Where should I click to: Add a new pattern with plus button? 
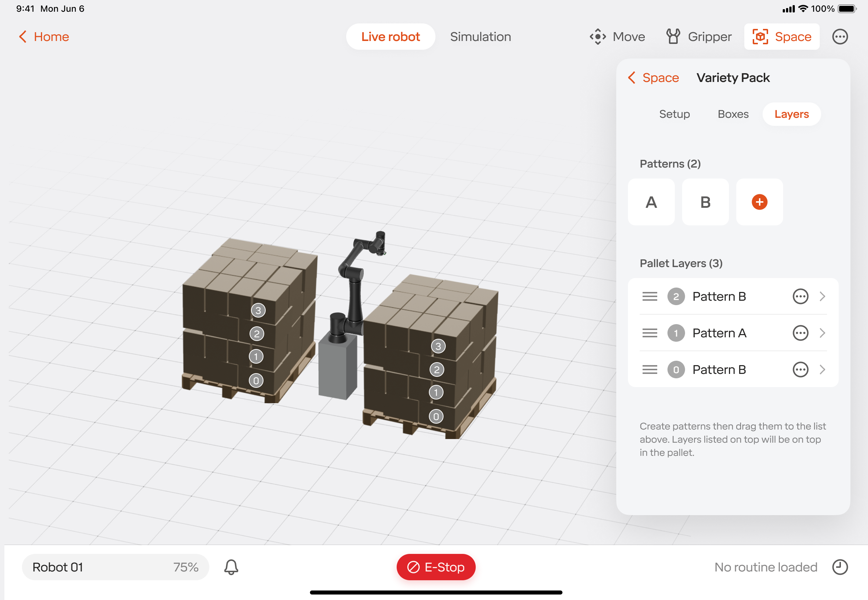click(759, 202)
